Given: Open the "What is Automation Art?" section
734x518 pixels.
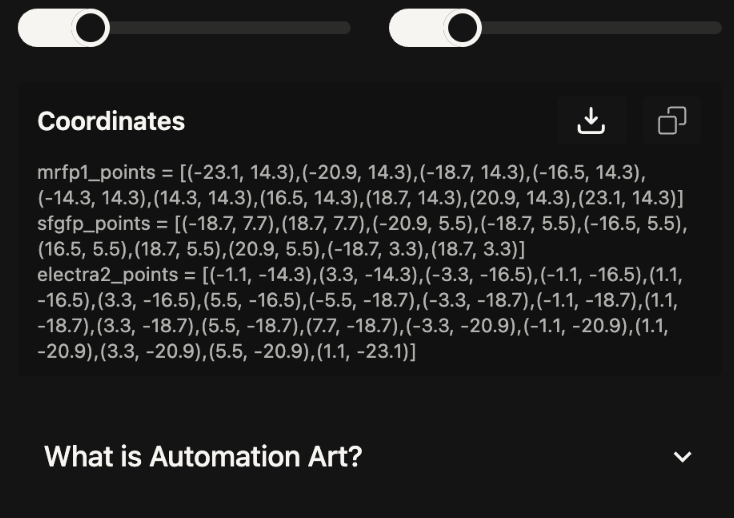Looking at the screenshot, I should [x=203, y=457].
